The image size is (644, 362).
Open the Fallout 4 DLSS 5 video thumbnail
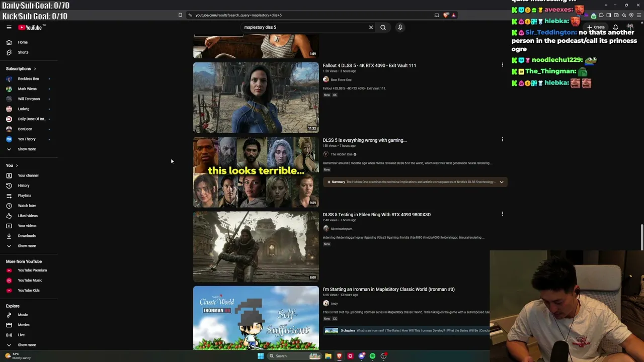256,98
